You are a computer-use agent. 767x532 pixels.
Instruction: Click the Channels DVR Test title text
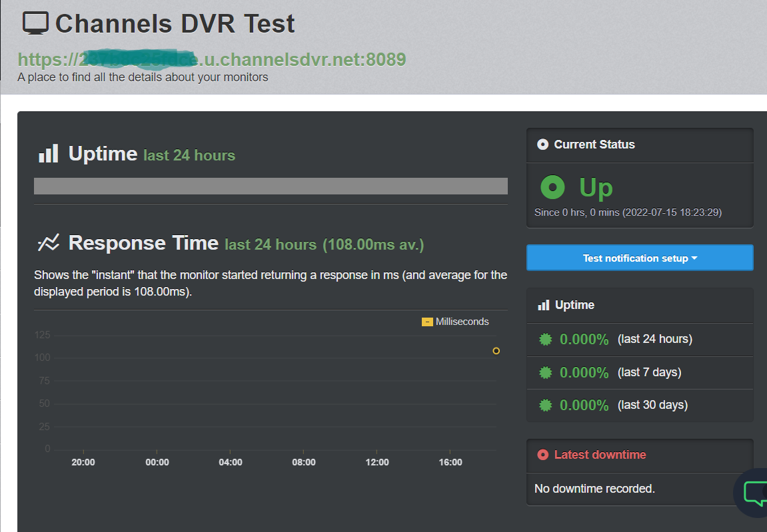click(x=175, y=24)
